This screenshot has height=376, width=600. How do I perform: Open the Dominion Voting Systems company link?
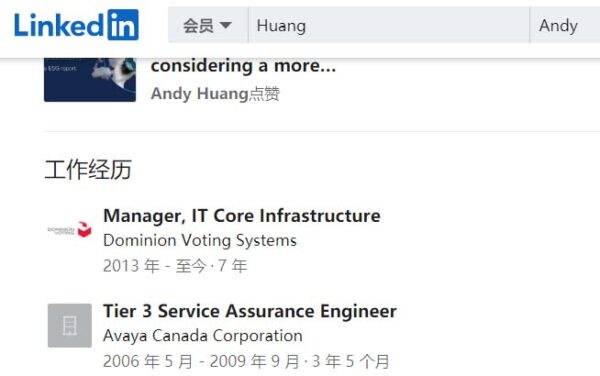200,241
